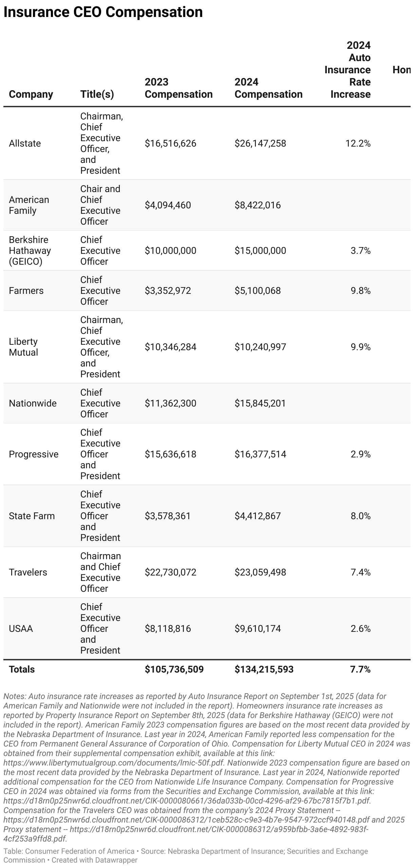Click Allstate's 2024 compensation value $26,147,258
Screen dimensions: 414x868
[260, 144]
